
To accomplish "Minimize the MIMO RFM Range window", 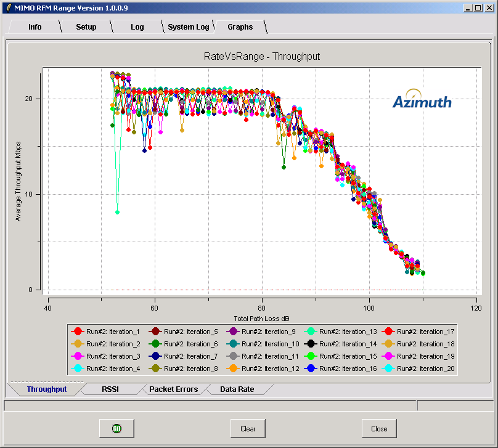I will coord(468,8).
